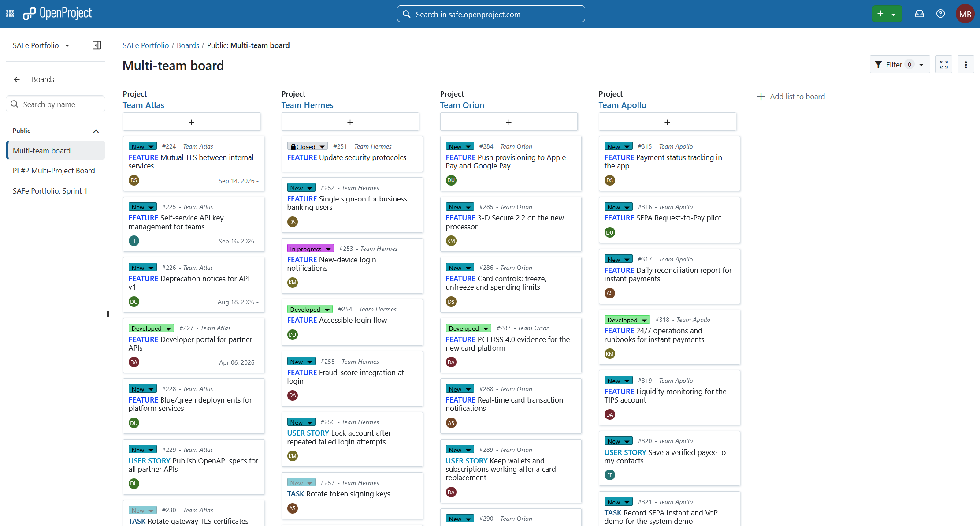Go back using the Boards arrow
The height and width of the screenshot is (526, 980).
[17, 79]
